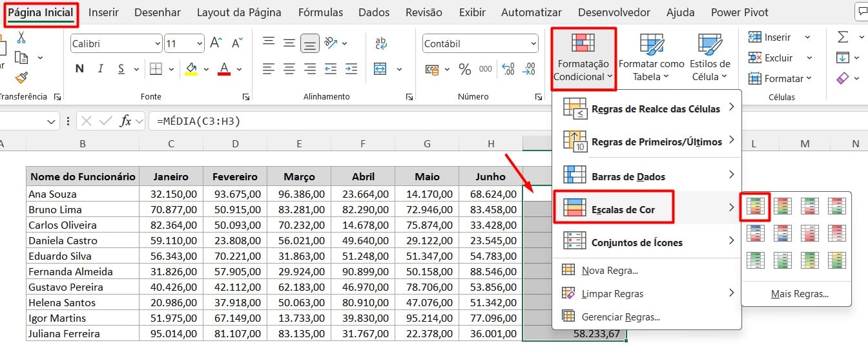Toggle Underline (S) formatting
This screenshot has width=868, height=354.
(x=120, y=68)
